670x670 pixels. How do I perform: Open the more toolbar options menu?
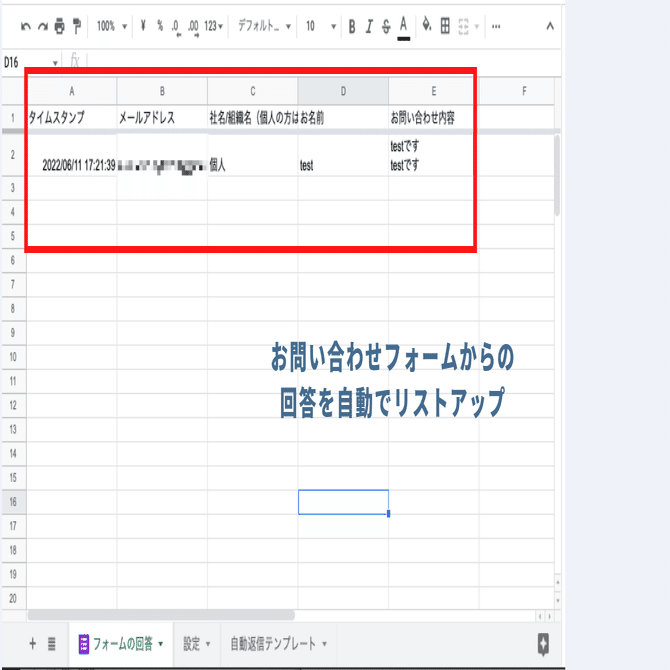point(496,26)
